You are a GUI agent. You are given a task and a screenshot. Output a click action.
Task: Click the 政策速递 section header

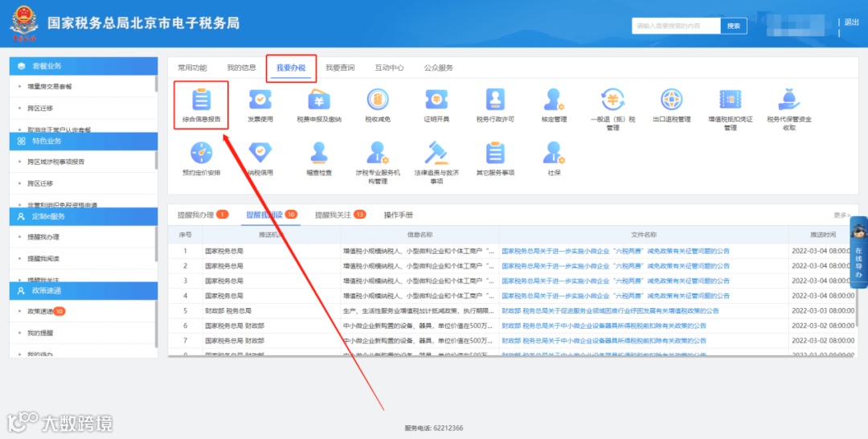pyautogui.click(x=84, y=290)
